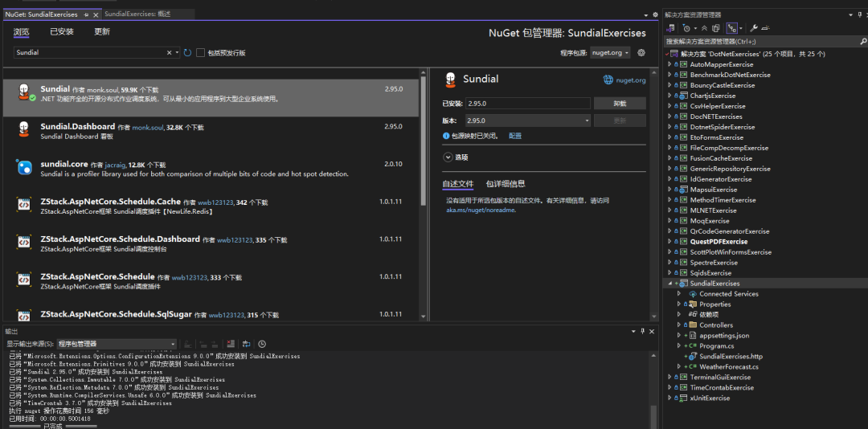Viewport: 868px width, 429px height.
Task: Expand the Program.cs node
Action: click(x=678, y=346)
